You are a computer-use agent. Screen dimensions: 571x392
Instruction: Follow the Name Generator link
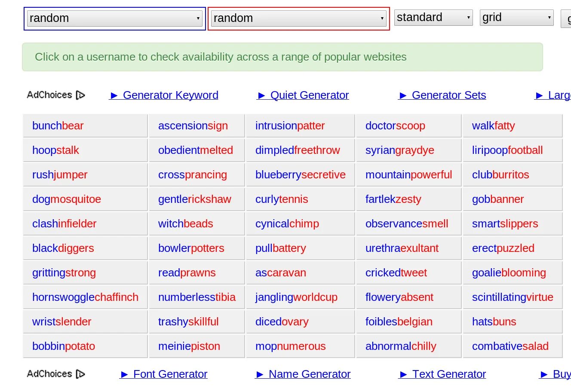309,374
